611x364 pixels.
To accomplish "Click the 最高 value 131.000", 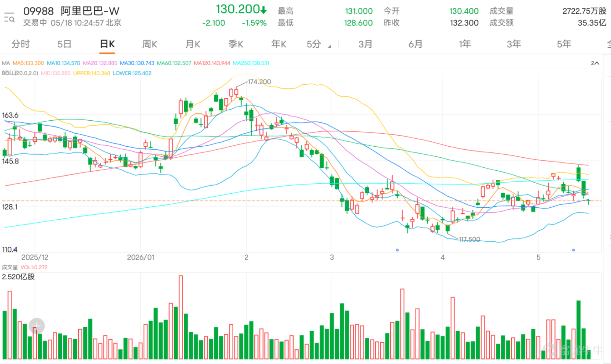I will pyautogui.click(x=359, y=11).
